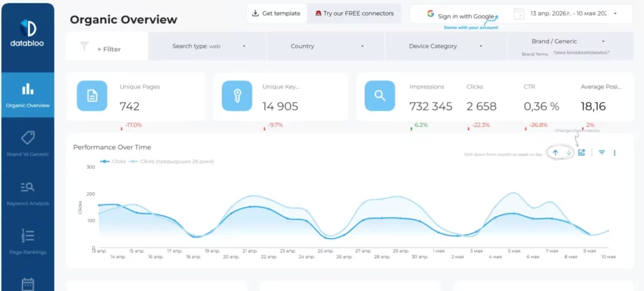This screenshot has width=644, height=291.
Task: Click the Impressions value 732 345
Action: 430,107
